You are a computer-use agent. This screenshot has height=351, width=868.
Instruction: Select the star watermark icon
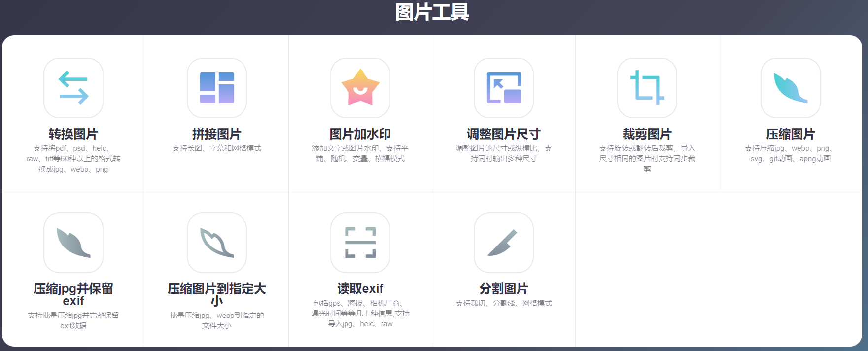point(360,88)
